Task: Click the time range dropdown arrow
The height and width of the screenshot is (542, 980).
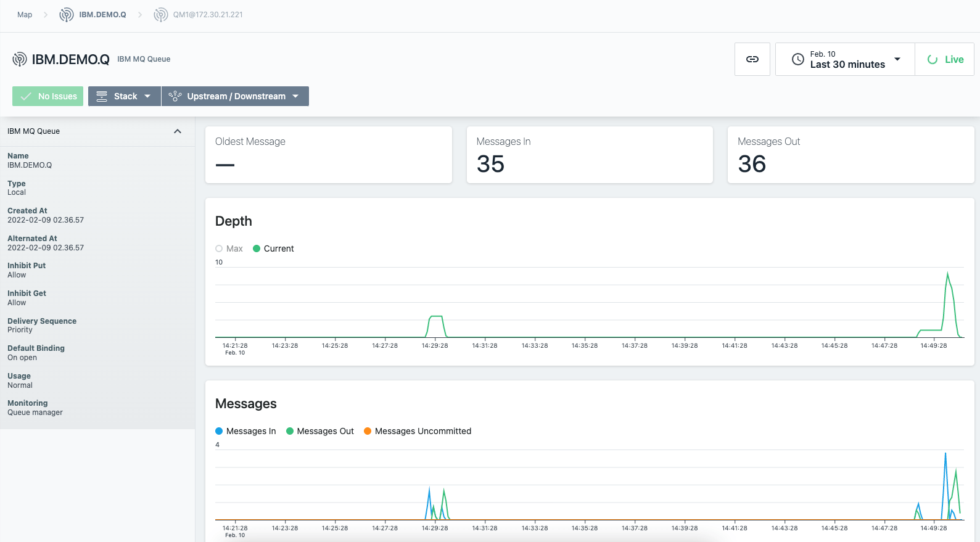Action: tap(897, 59)
